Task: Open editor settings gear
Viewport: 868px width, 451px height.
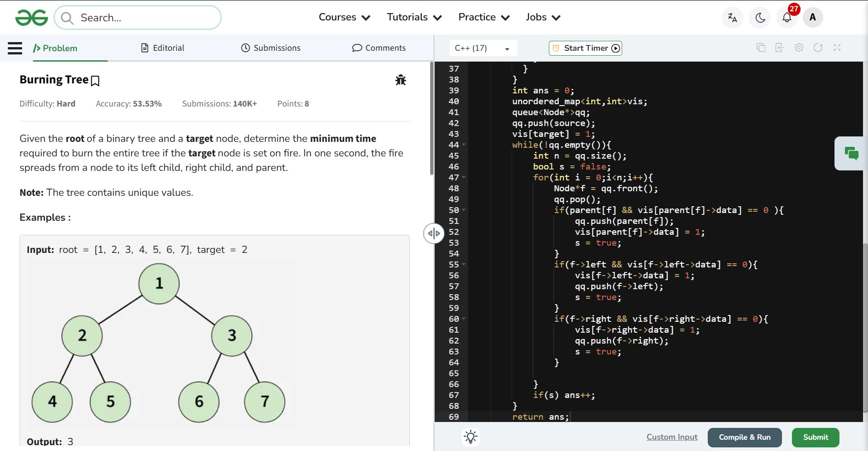Action: click(x=799, y=48)
